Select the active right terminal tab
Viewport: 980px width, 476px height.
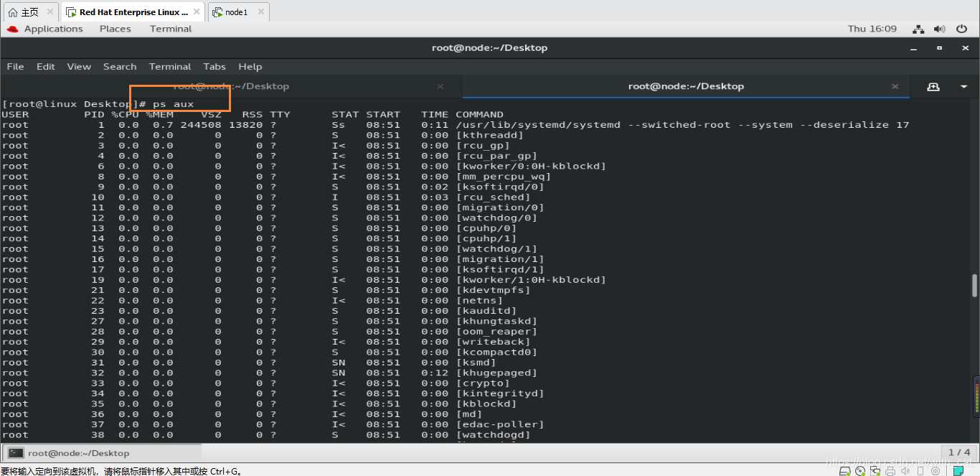coord(686,86)
